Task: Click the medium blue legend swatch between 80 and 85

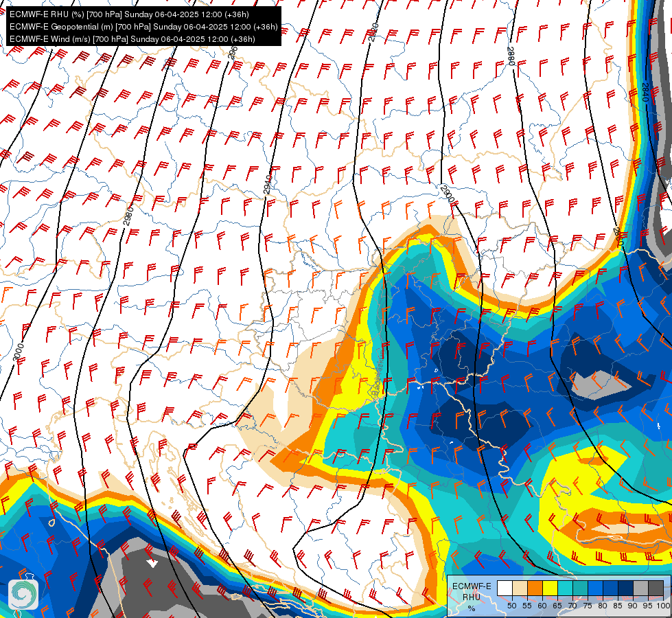Action: click(610, 588)
